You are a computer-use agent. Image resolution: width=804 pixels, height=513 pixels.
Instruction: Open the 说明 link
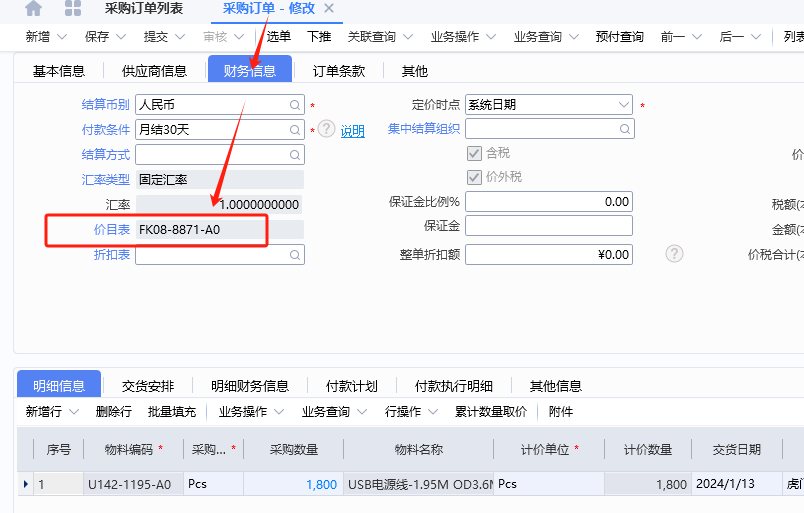pyautogui.click(x=353, y=131)
